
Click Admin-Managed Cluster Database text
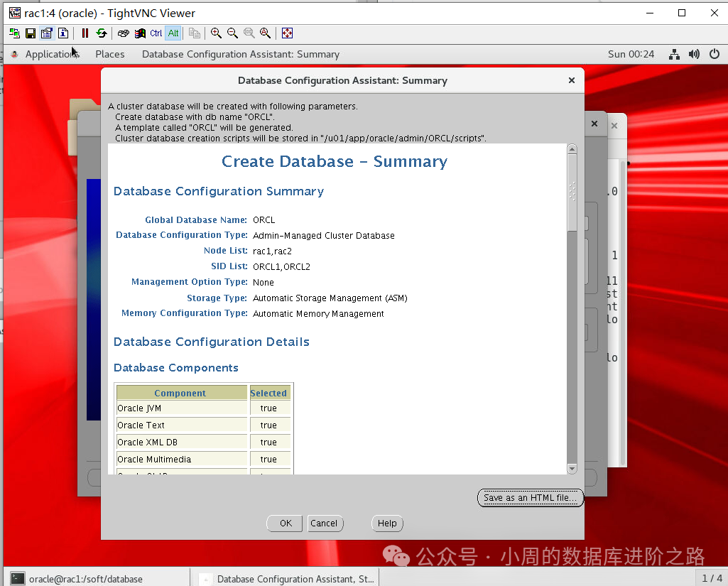click(x=324, y=235)
